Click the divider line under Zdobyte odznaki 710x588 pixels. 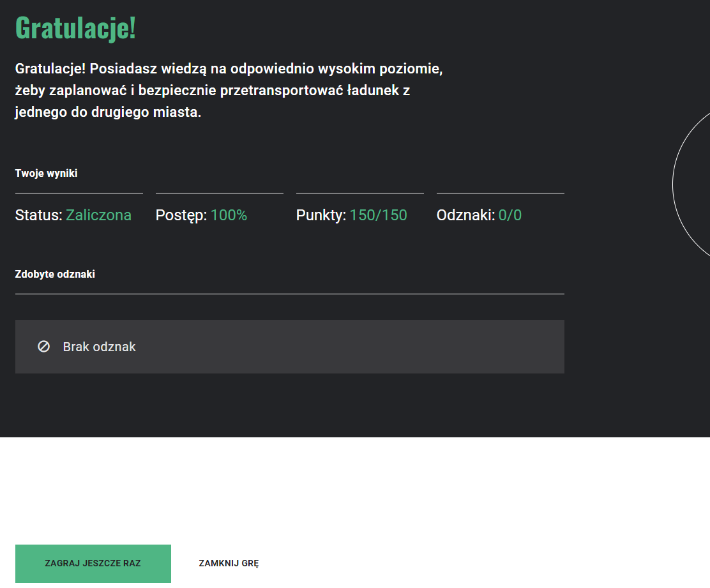pos(289,294)
